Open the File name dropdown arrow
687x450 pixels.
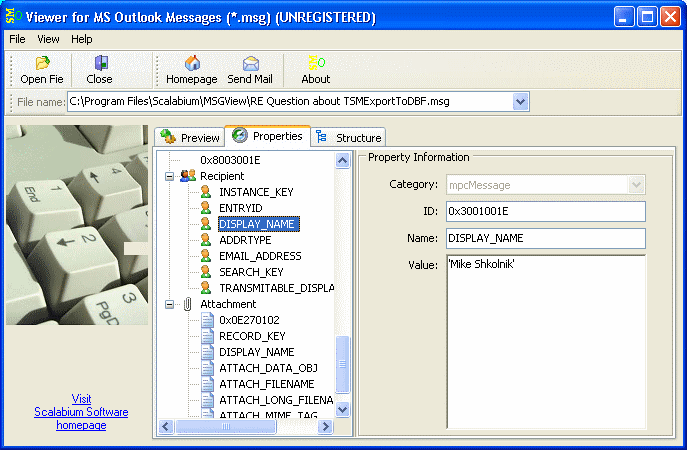520,102
